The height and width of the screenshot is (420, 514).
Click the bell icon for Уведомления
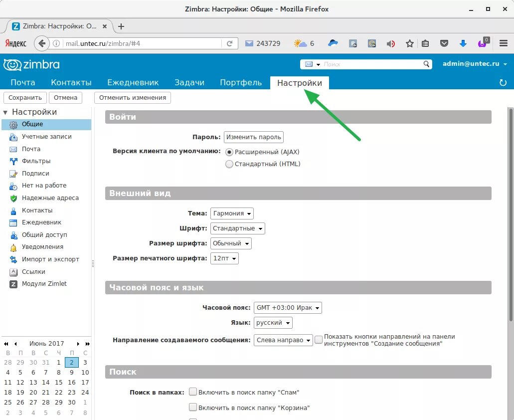coord(13,247)
